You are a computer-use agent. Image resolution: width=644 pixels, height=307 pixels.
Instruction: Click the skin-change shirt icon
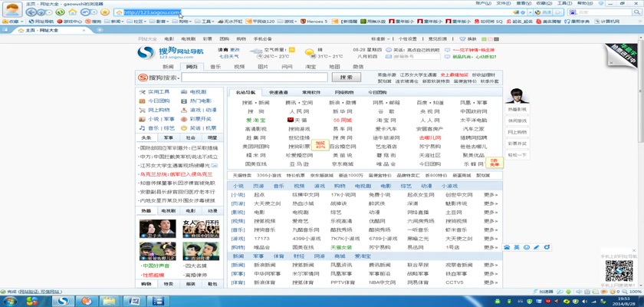[x=462, y=39]
